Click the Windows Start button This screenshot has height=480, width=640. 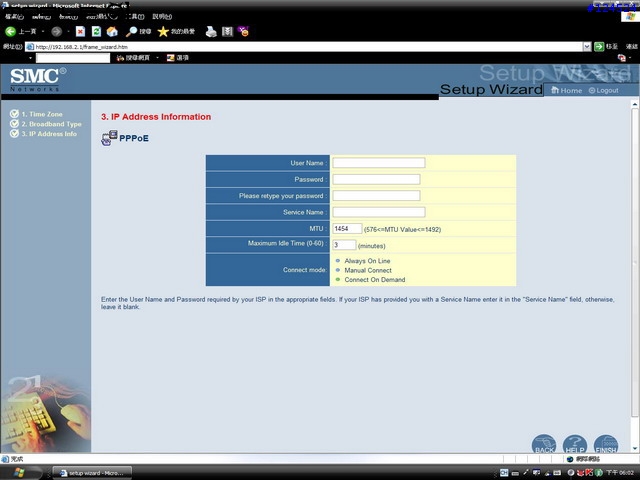pos(21,473)
